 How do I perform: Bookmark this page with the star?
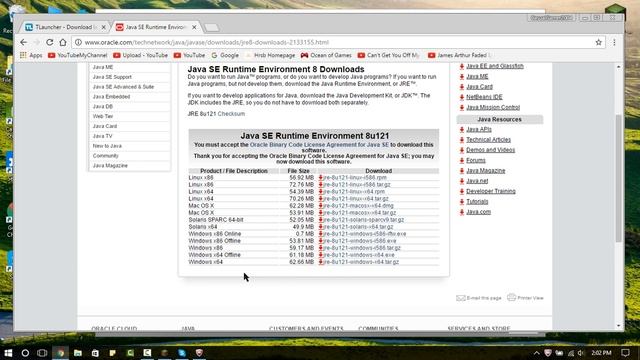(x=598, y=42)
